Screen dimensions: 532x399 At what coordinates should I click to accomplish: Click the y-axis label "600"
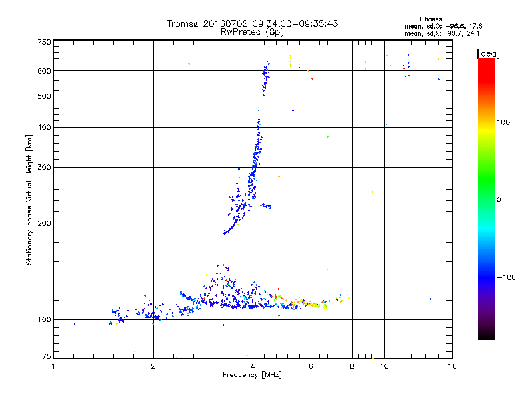[x=44, y=71]
